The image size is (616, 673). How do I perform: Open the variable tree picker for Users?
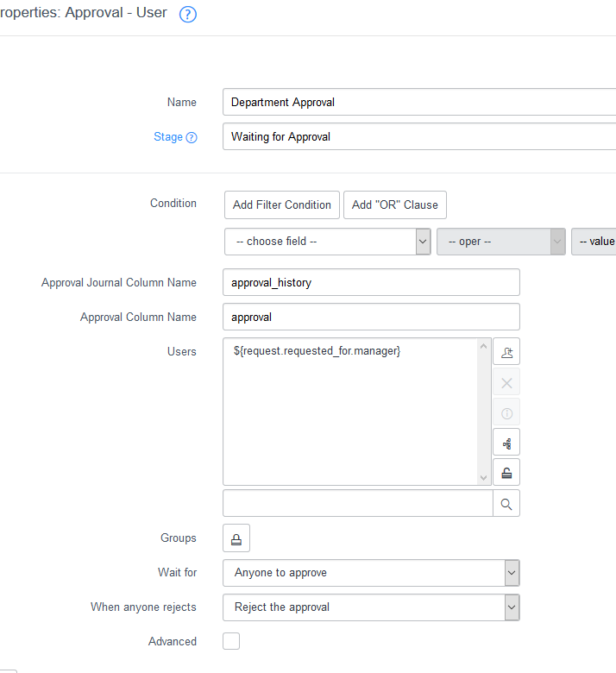point(506,443)
